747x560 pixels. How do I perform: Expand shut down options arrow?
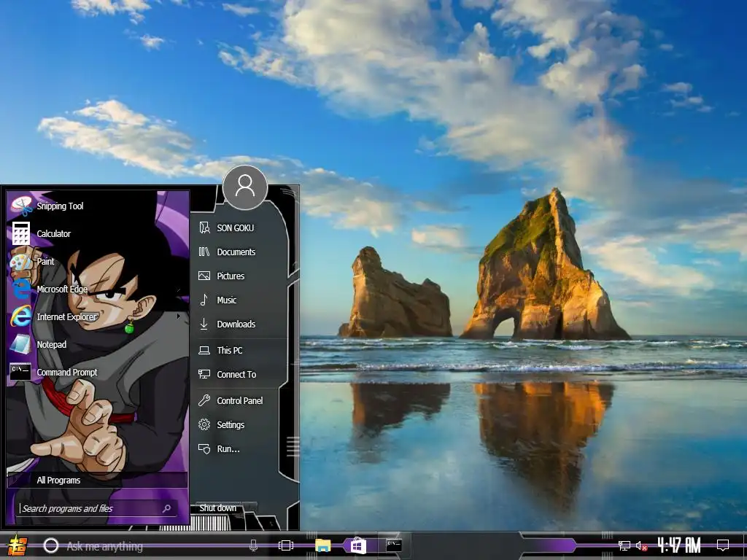click(249, 508)
